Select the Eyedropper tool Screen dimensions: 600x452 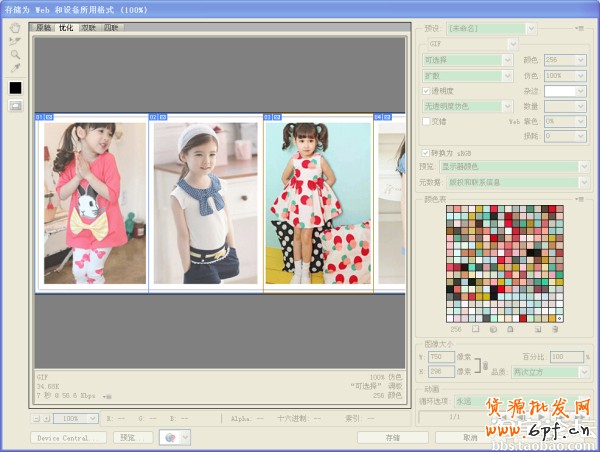click(x=15, y=68)
